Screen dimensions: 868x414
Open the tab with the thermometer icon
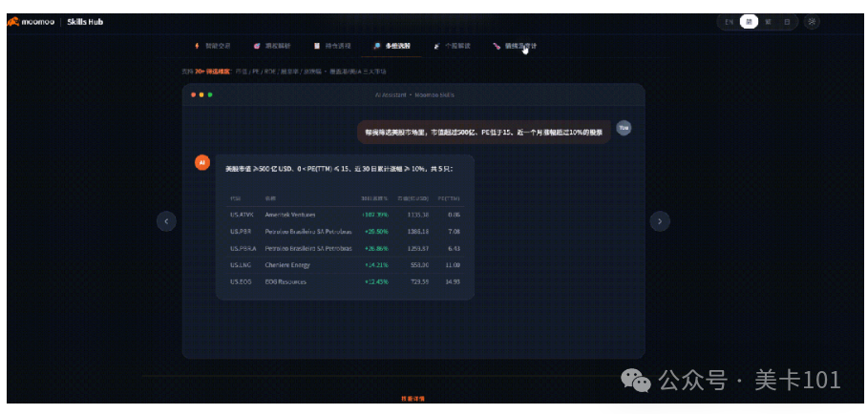click(x=515, y=46)
